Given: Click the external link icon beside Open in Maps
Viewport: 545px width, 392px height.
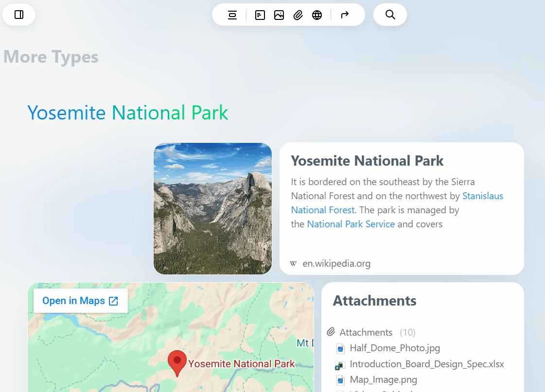Looking at the screenshot, I should click(114, 301).
